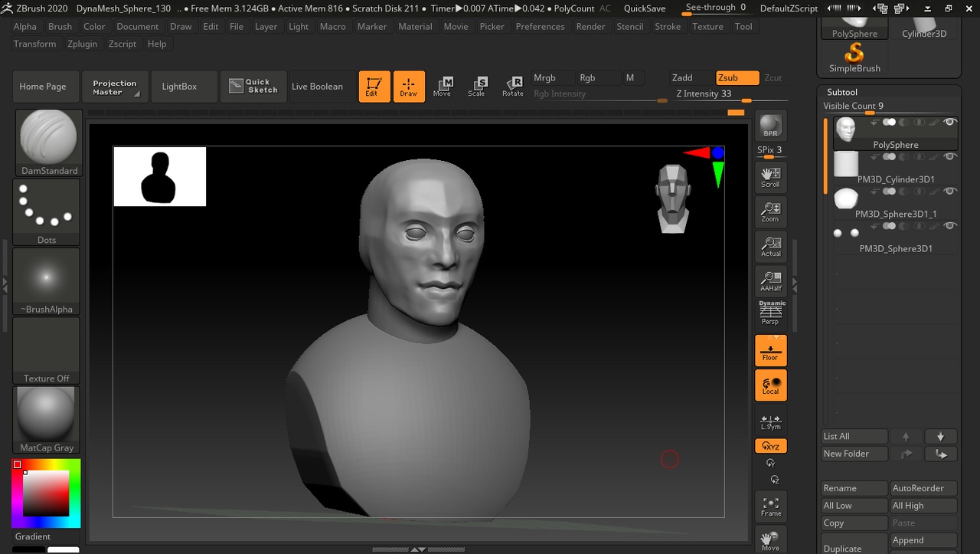Open the Zplugin menu
This screenshot has height=554, width=980.
click(82, 44)
